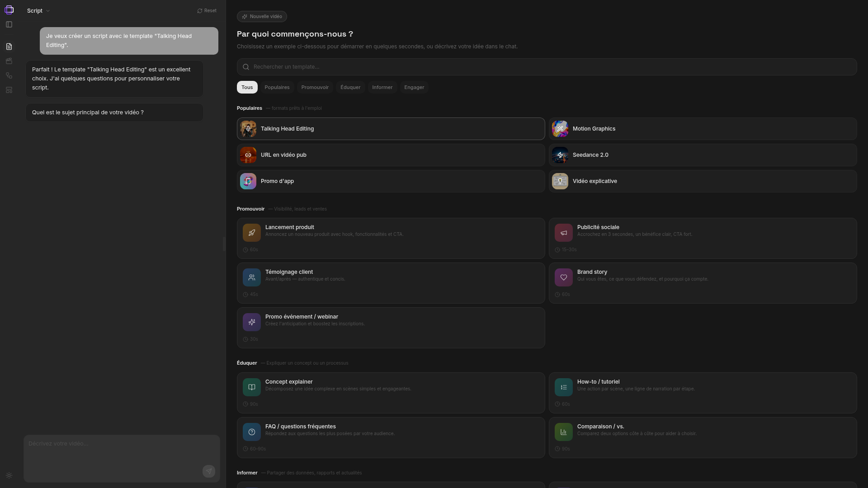Click the app logo icon
Image resolution: width=868 pixels, height=488 pixels.
click(x=9, y=10)
